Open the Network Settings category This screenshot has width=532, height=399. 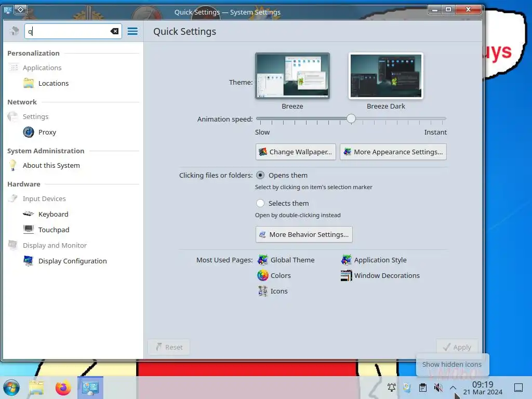pyautogui.click(x=36, y=116)
